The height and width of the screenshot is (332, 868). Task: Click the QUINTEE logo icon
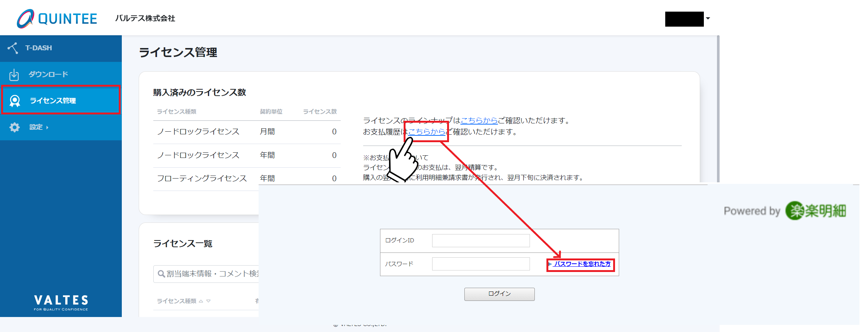(x=25, y=19)
